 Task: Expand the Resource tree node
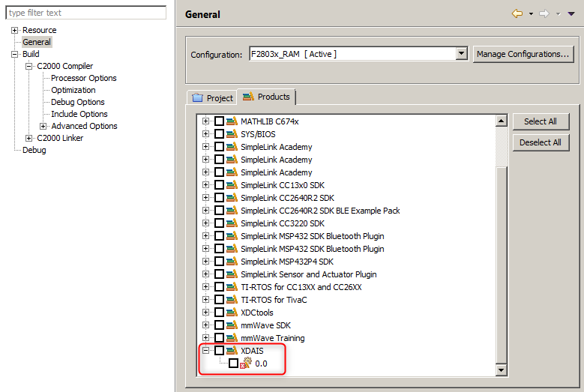pyautogui.click(x=14, y=30)
